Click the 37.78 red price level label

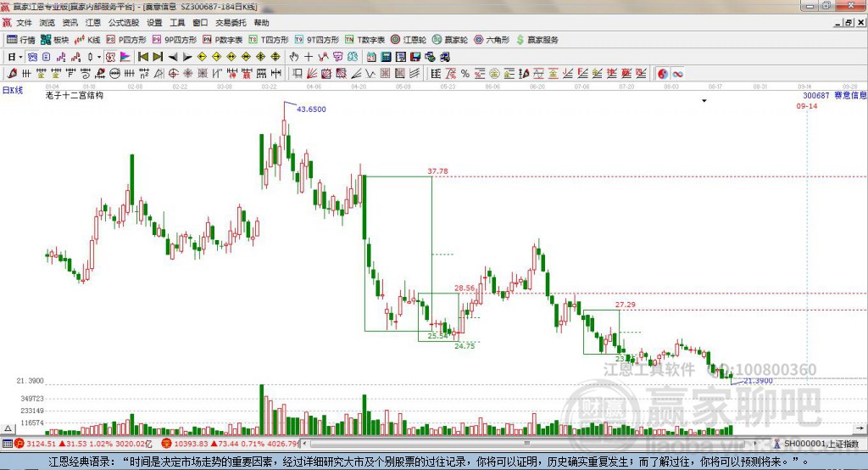point(438,171)
